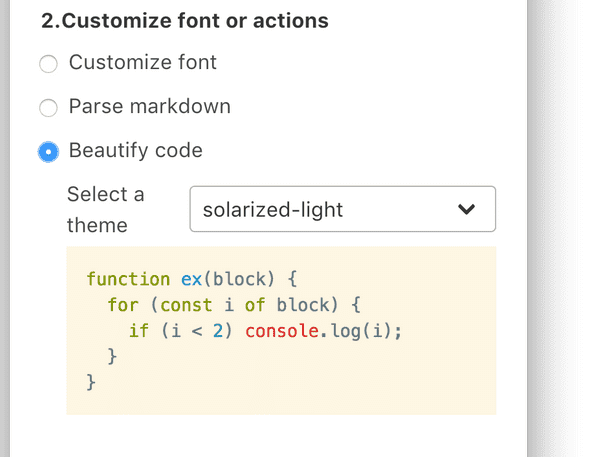Click the "solarized-light" text in combo box
This screenshot has height=457, width=600.
pyautogui.click(x=272, y=210)
